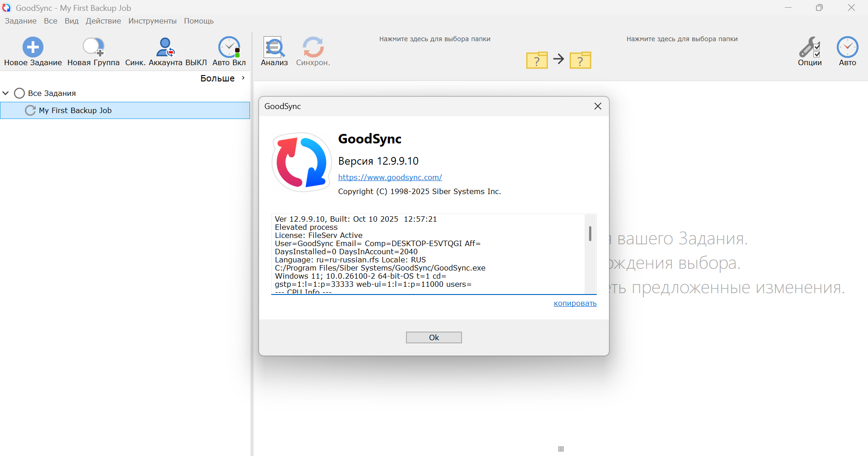Viewport: 868px width, 456px height.
Task: Select the All Jobs radio circle
Action: [x=19, y=93]
